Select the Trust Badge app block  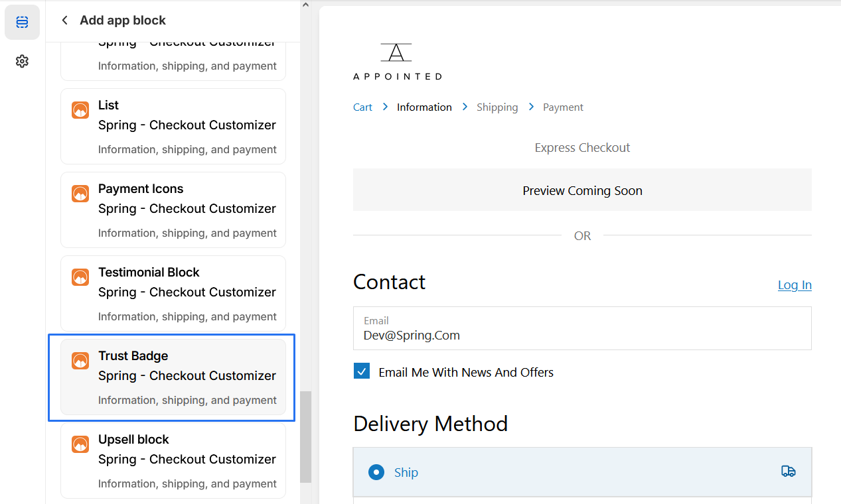click(173, 377)
